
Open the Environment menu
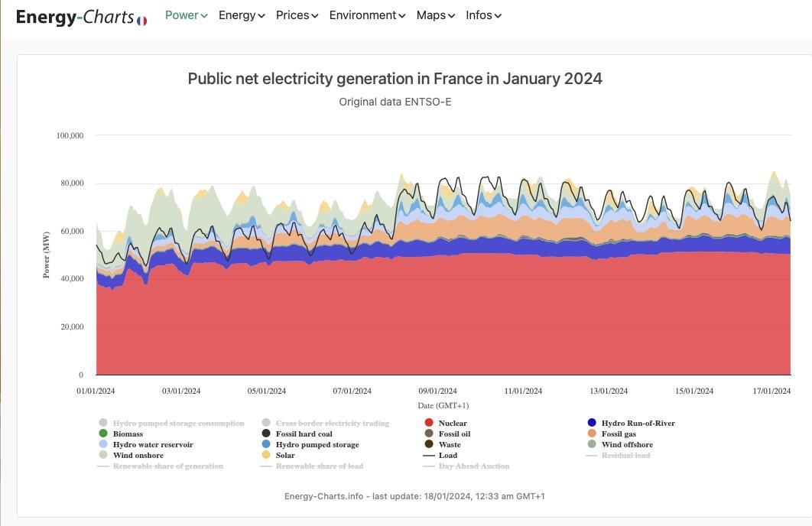368,15
